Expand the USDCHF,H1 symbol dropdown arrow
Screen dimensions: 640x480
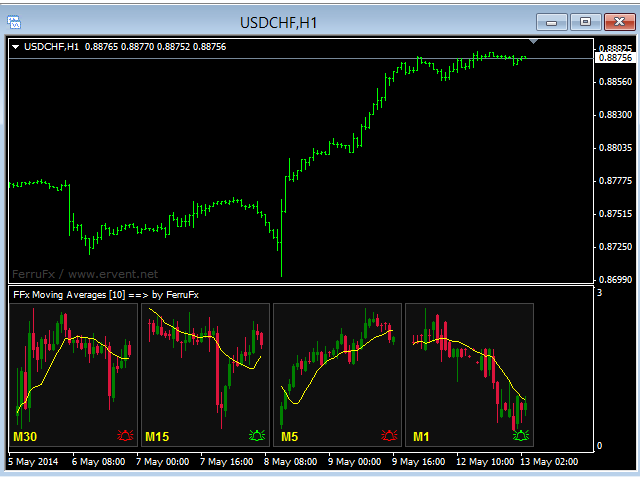[x=16, y=46]
